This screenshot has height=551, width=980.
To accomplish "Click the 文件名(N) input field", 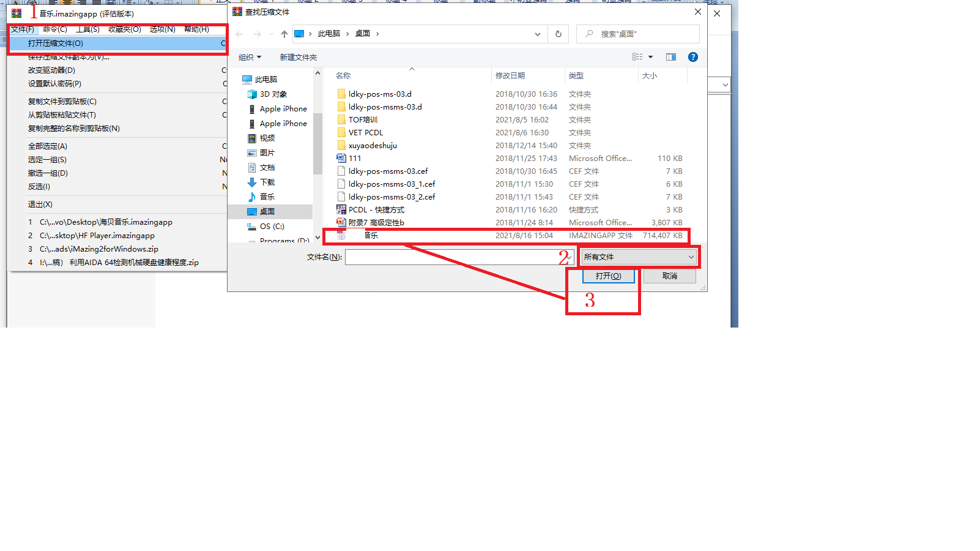I will [459, 257].
